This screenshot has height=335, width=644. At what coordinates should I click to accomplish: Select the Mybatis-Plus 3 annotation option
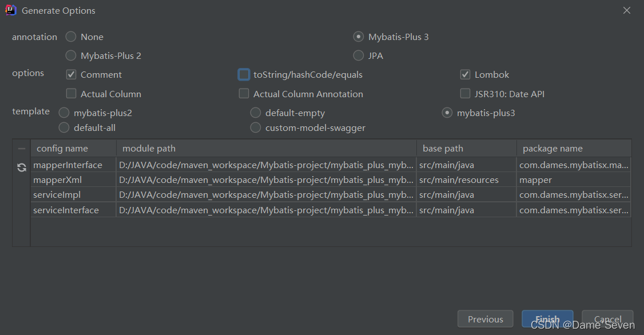(x=359, y=37)
